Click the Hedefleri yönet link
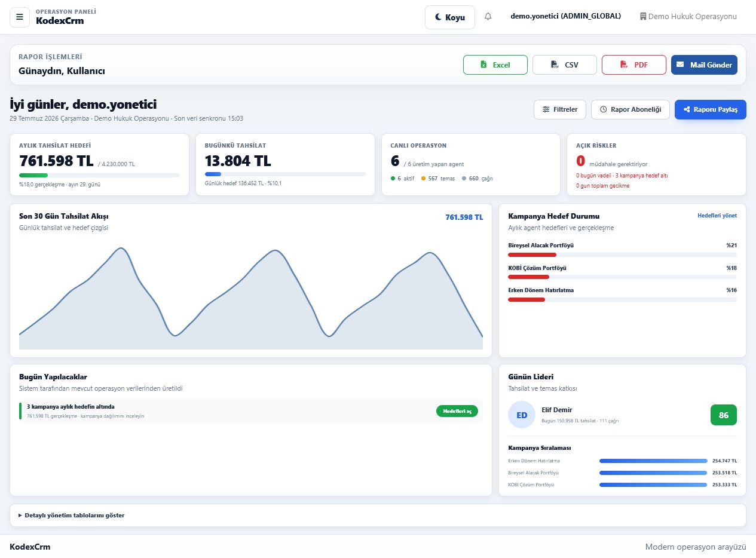 point(717,216)
